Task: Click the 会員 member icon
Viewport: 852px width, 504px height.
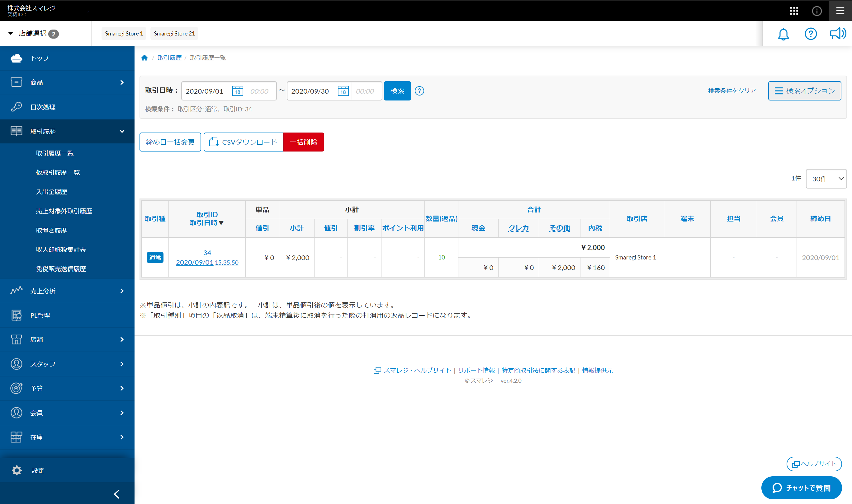Action: 16,413
